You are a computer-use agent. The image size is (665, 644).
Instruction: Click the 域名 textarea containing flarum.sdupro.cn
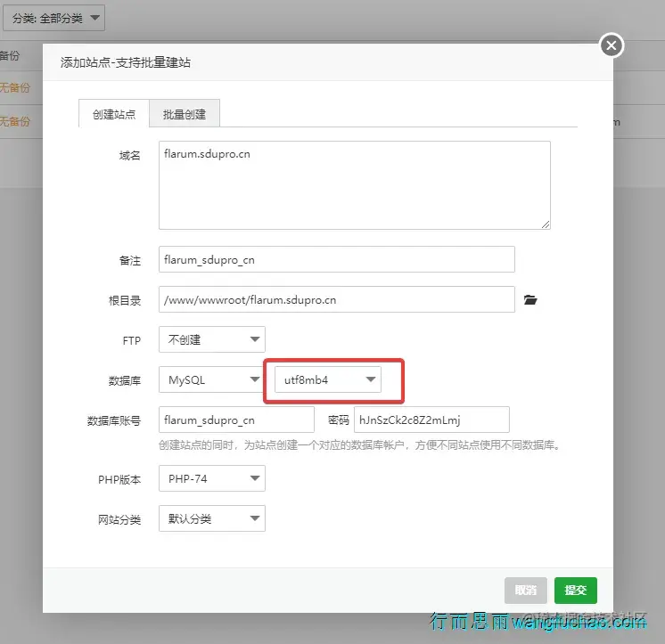pos(355,185)
